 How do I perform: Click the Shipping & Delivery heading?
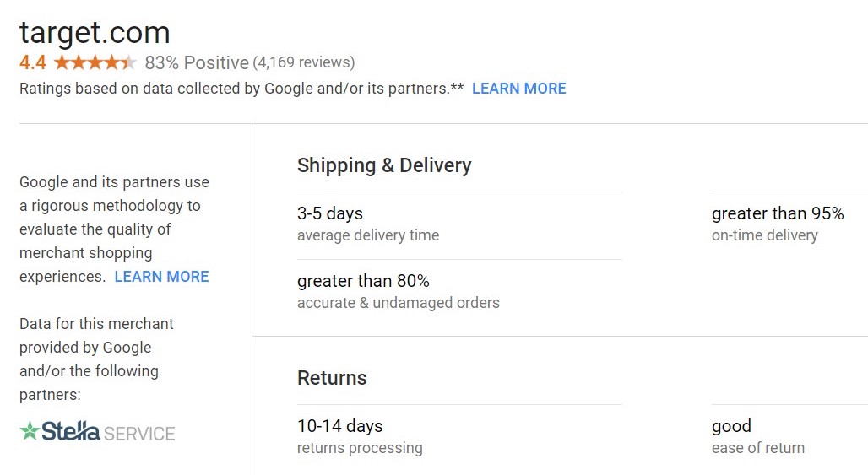point(384,165)
